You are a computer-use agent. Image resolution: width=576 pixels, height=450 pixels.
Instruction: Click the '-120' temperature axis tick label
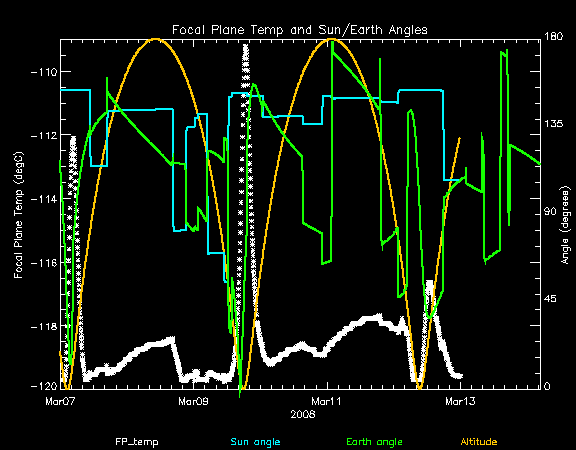click(44, 386)
